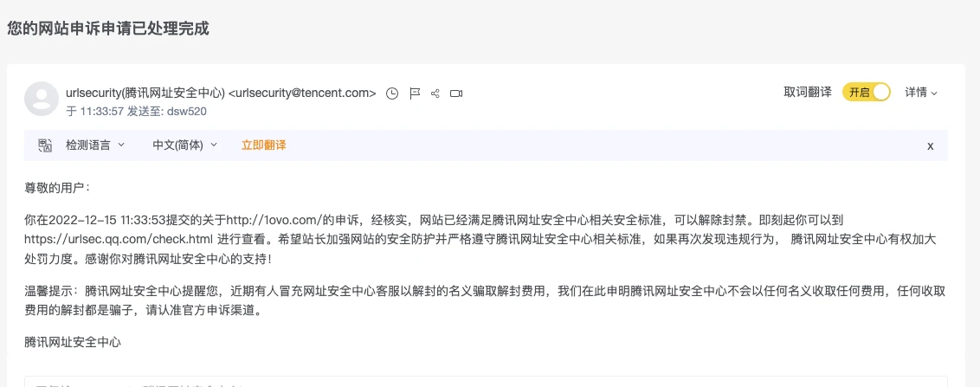Click the sender name urlsecurity(腾讯网址安全中心)
Screen dimensions: 980x387
145,93
